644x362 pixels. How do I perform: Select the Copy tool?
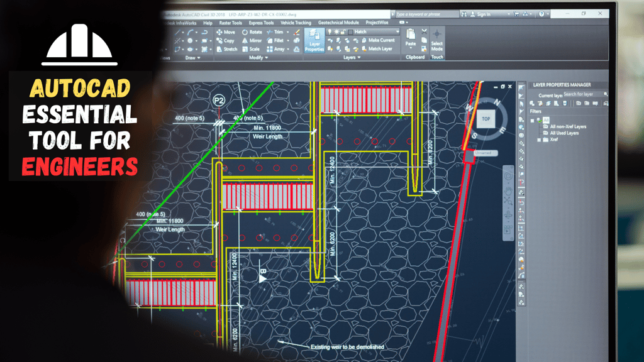[225, 41]
